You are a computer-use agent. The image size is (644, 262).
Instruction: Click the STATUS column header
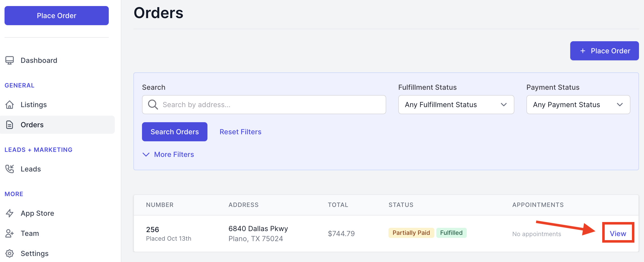point(401,205)
